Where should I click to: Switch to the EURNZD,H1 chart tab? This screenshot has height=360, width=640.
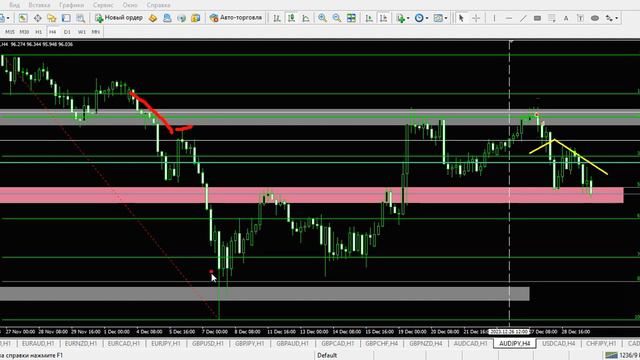80,344
